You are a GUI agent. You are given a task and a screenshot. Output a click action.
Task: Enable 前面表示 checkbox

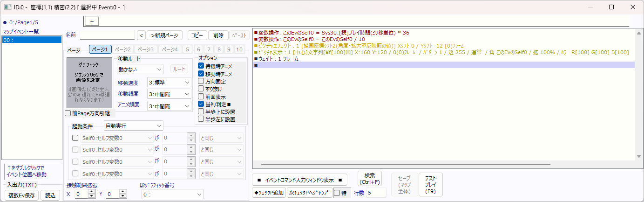(x=202, y=97)
